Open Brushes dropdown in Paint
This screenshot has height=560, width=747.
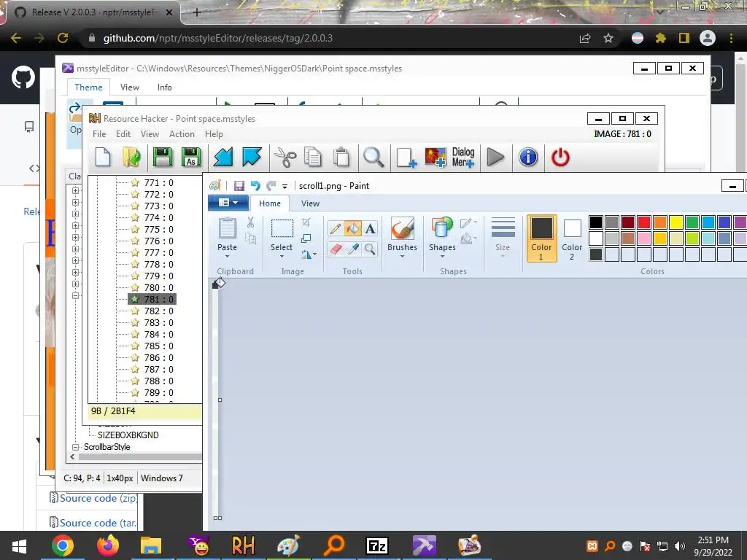tap(402, 256)
